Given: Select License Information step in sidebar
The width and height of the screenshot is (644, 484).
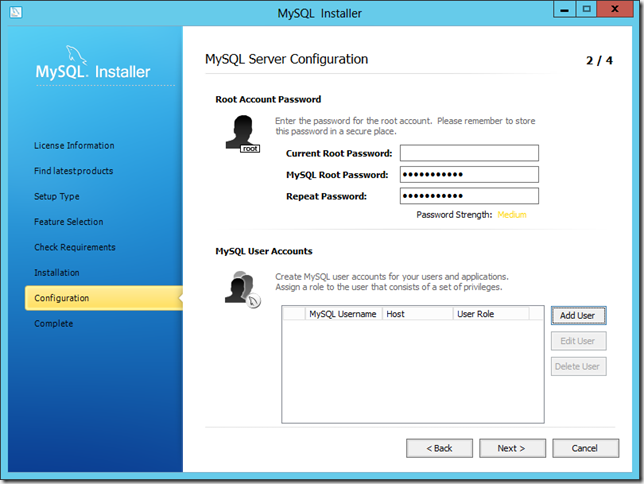Looking at the screenshot, I should pos(74,146).
